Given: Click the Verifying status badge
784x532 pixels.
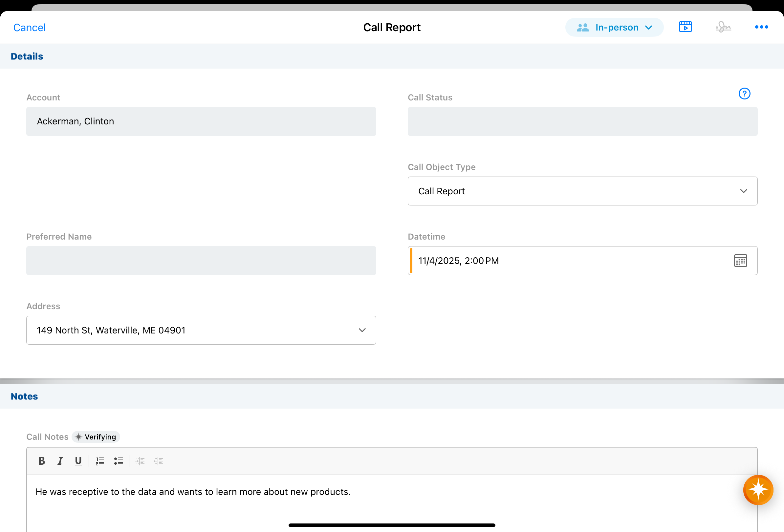Looking at the screenshot, I should click(x=96, y=437).
